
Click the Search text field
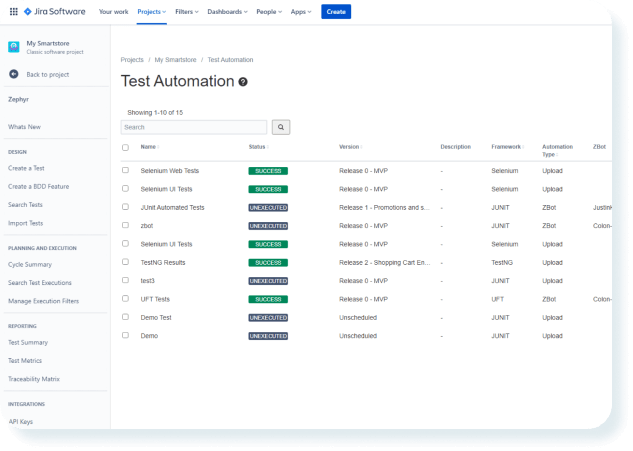coord(193,127)
